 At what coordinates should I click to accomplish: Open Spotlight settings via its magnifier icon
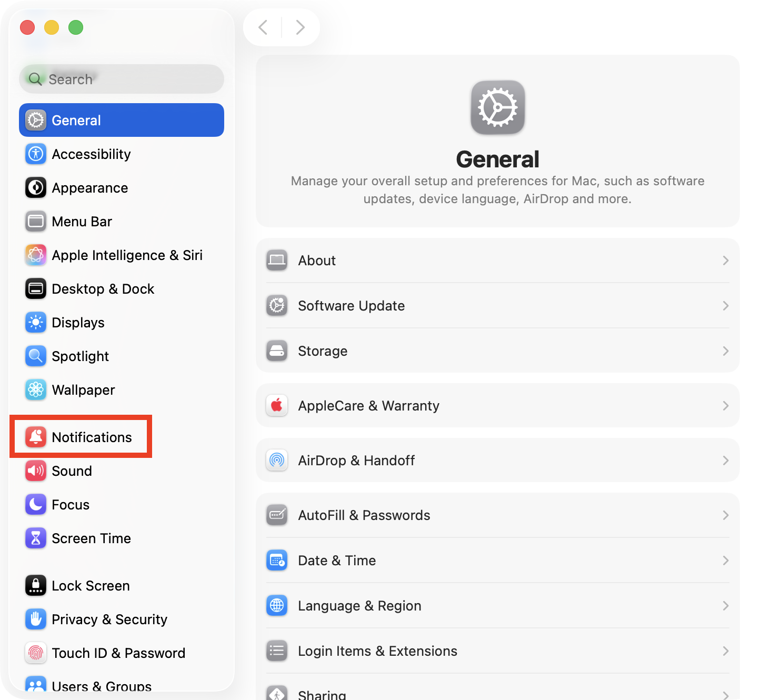coord(35,356)
